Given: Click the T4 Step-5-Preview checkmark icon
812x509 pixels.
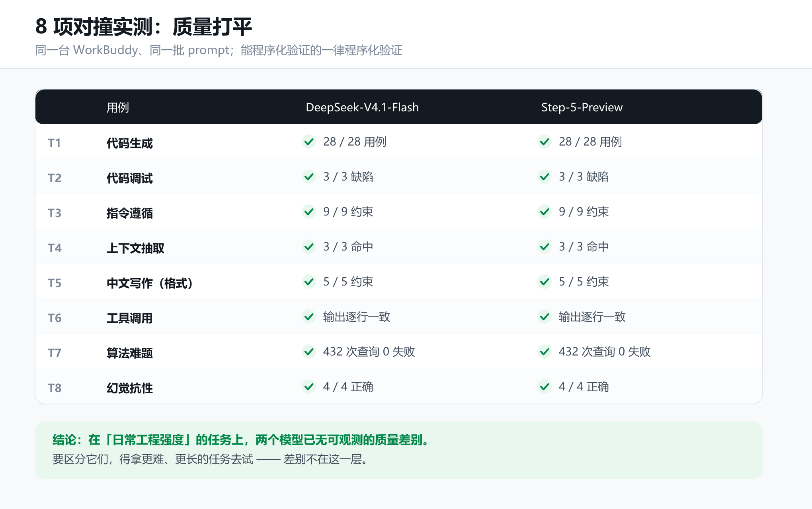Looking at the screenshot, I should point(545,247).
